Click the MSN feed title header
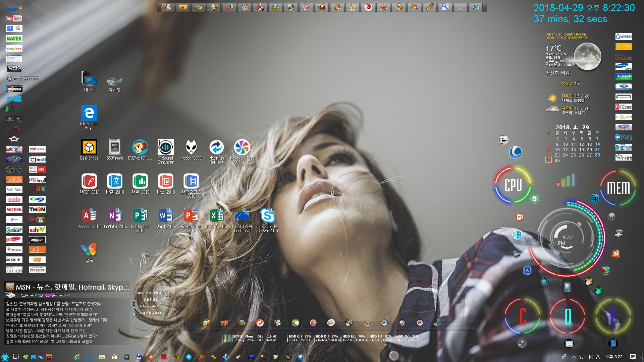644x362 pixels. click(x=72, y=287)
